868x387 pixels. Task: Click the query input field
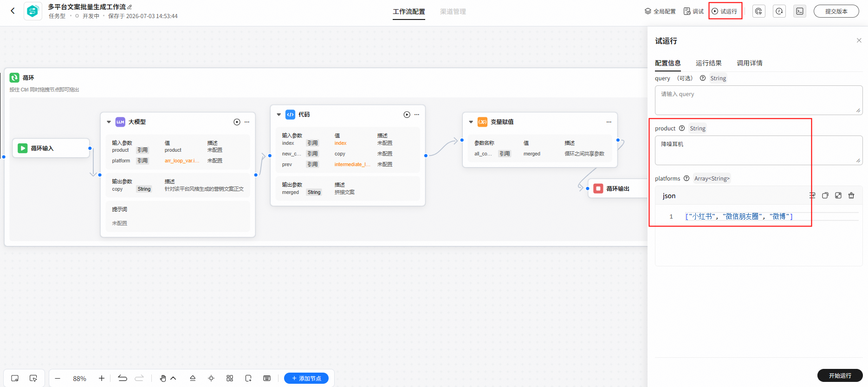(x=758, y=100)
